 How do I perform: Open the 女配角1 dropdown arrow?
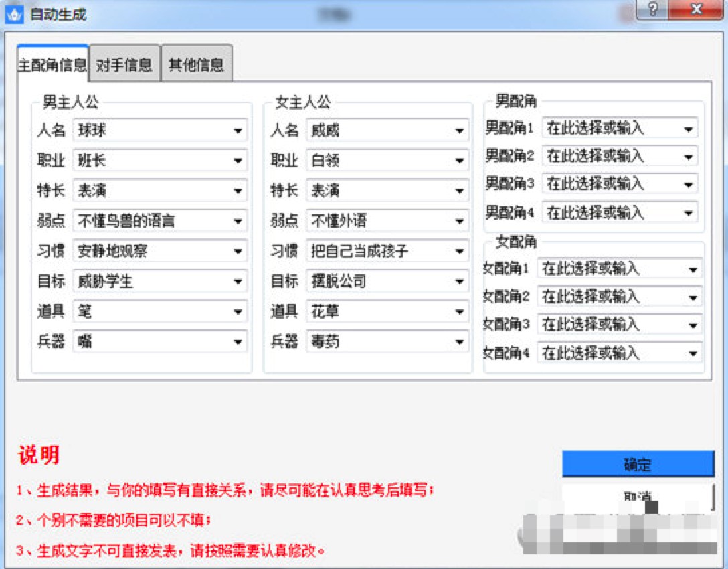[693, 269]
